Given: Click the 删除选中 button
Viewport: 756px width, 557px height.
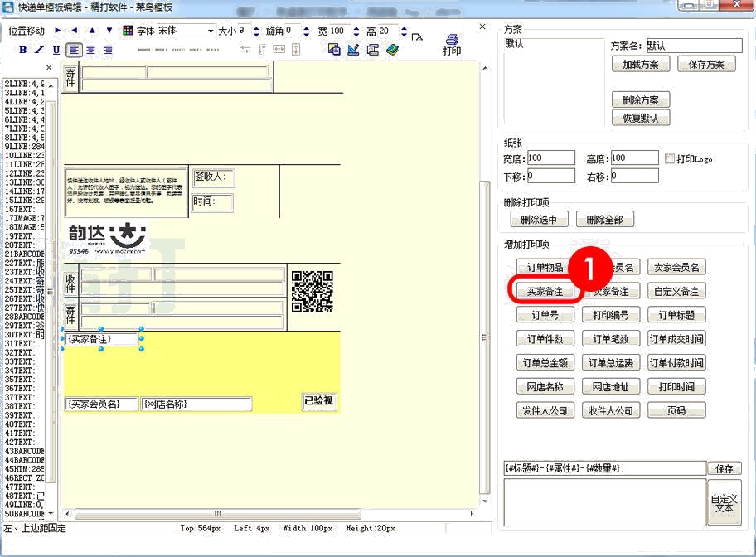Looking at the screenshot, I should 539,220.
